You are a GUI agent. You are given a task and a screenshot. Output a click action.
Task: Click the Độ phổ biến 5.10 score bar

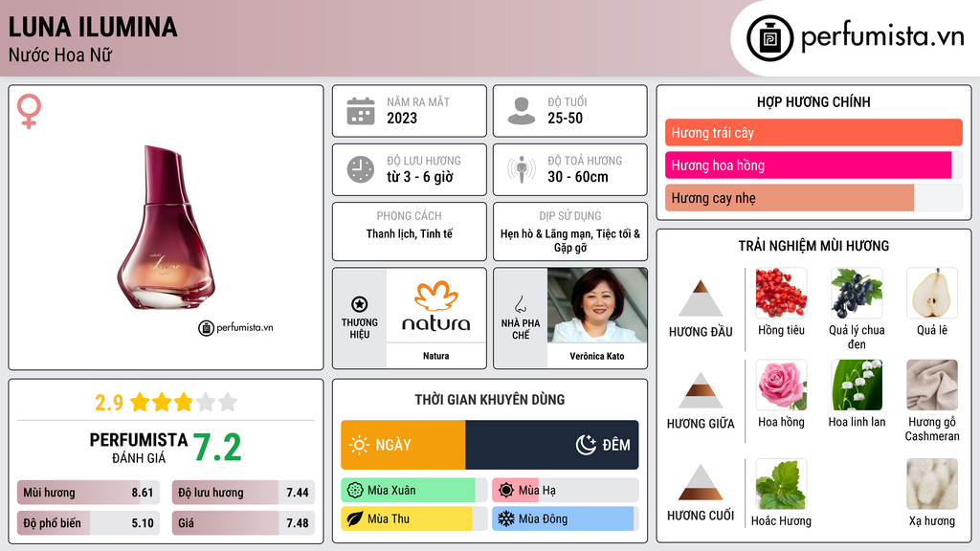point(88,523)
